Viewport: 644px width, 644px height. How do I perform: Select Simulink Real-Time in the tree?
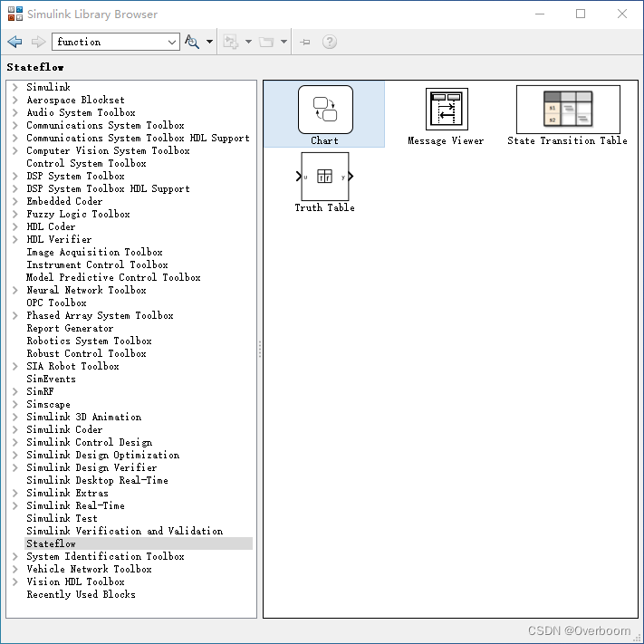pos(75,506)
